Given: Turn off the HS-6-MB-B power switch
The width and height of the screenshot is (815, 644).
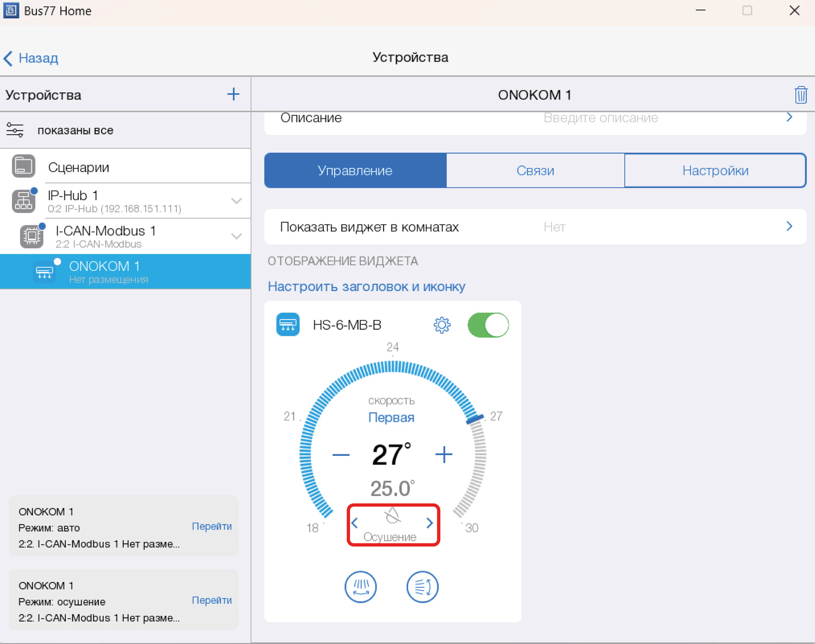Looking at the screenshot, I should click(488, 325).
